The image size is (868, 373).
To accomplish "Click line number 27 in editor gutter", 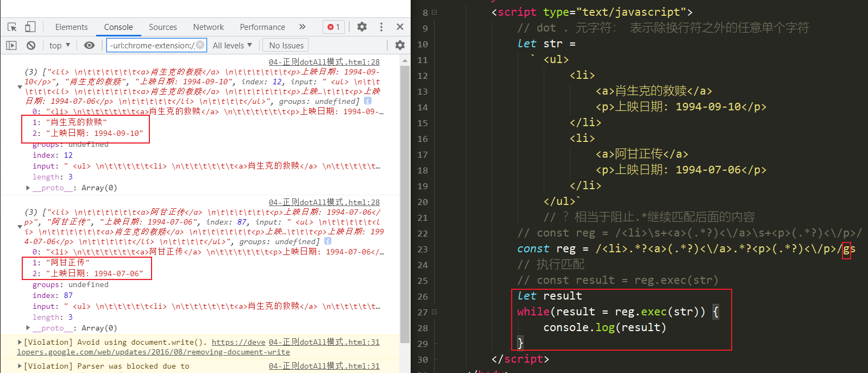I will click(423, 312).
